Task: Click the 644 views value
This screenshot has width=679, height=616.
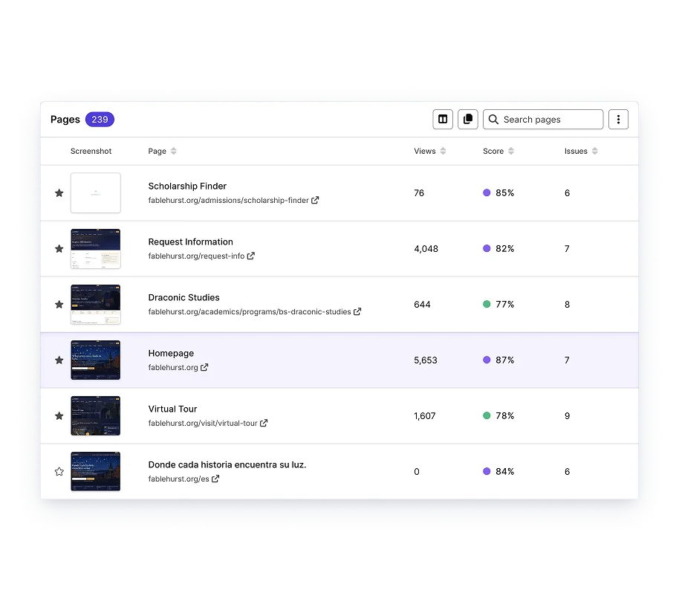Action: tap(422, 304)
